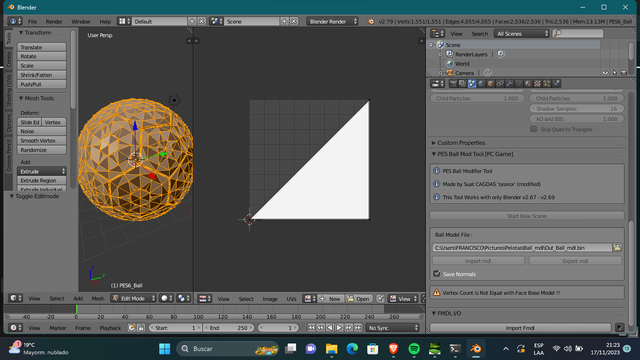Image resolution: width=640 pixels, height=360 pixels.
Task: Jump to the timeline start frame
Action: pyautogui.click(x=311, y=328)
